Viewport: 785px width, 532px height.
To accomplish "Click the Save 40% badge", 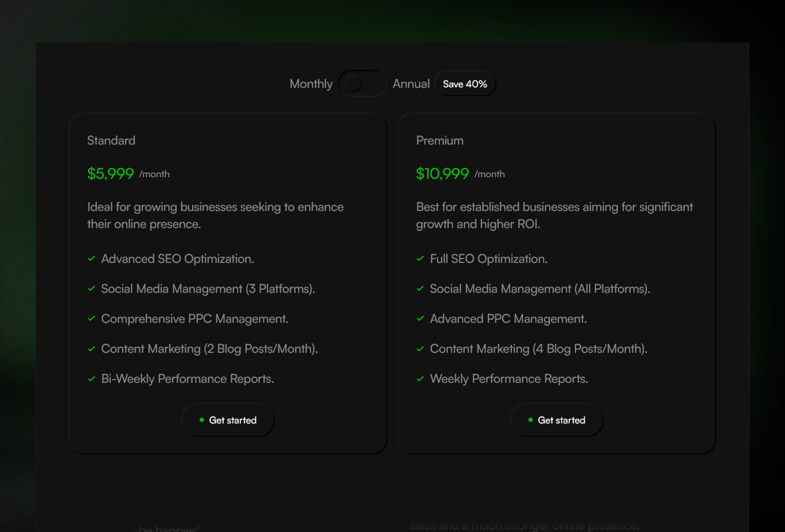I will point(465,84).
